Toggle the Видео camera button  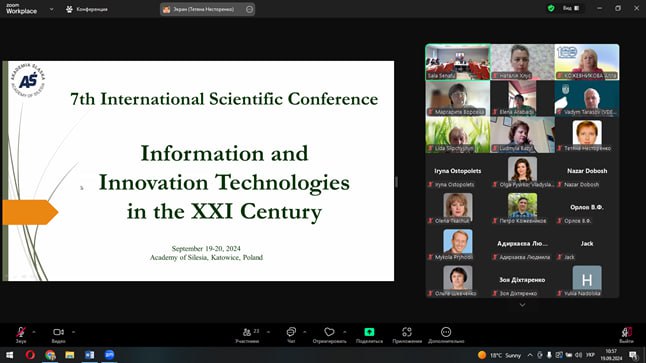tap(59, 335)
